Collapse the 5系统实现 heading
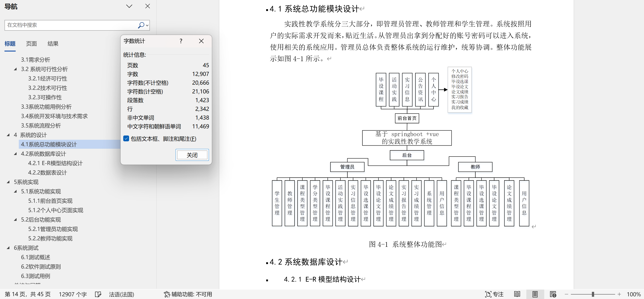The height and width of the screenshot is (299, 644). pyautogui.click(x=8, y=182)
